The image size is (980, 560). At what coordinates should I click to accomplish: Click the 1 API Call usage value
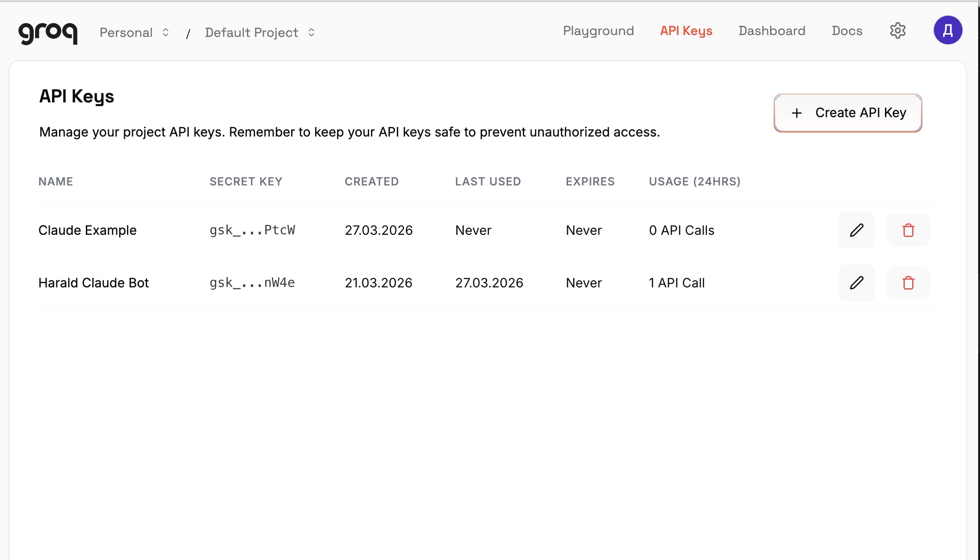676,283
